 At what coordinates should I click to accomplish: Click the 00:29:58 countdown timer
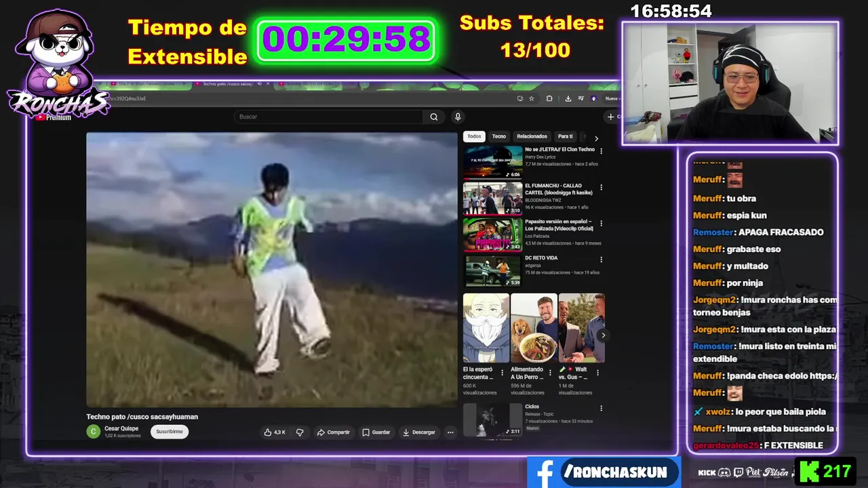pyautogui.click(x=346, y=40)
